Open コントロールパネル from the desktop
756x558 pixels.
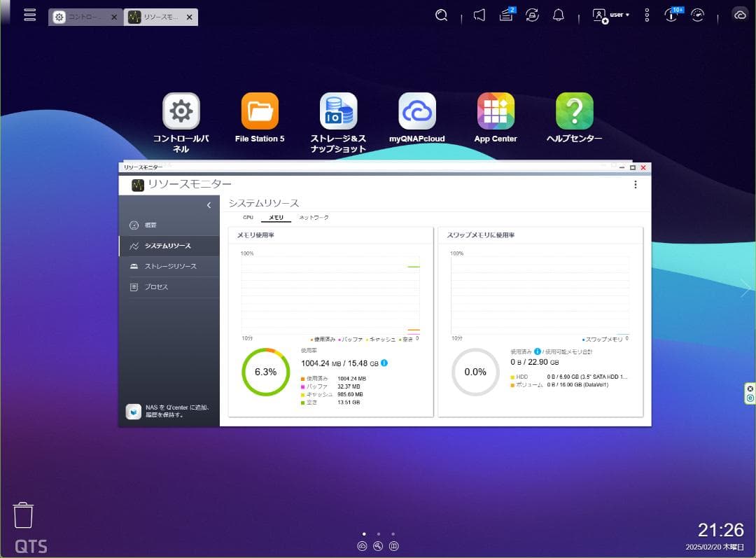[181, 111]
